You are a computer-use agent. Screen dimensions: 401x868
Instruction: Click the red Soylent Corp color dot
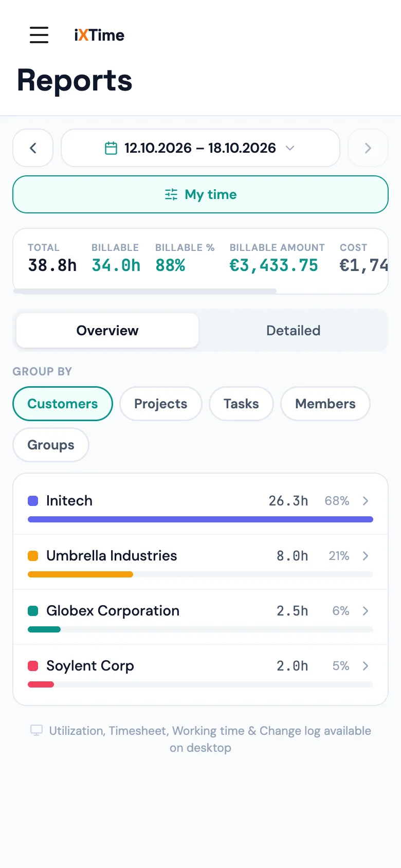[x=33, y=666]
